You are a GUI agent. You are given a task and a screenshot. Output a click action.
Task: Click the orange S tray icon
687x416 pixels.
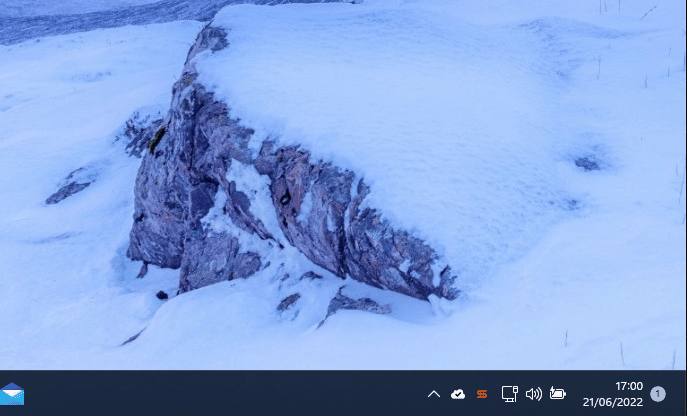482,394
